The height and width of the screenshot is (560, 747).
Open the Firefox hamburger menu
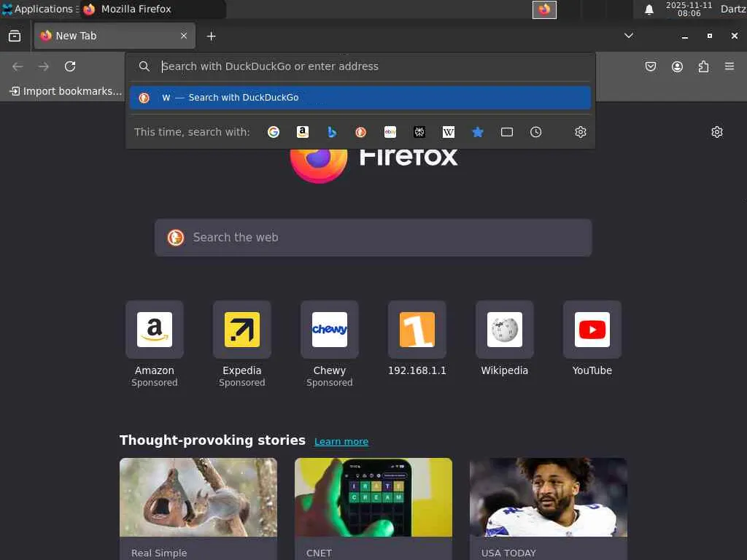tap(729, 66)
